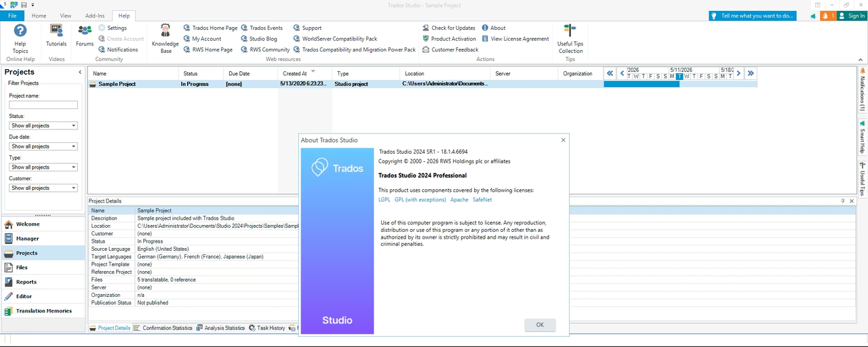Image resolution: width=868 pixels, height=347 pixels.
Task: Open View License Agreement
Action: [515, 39]
